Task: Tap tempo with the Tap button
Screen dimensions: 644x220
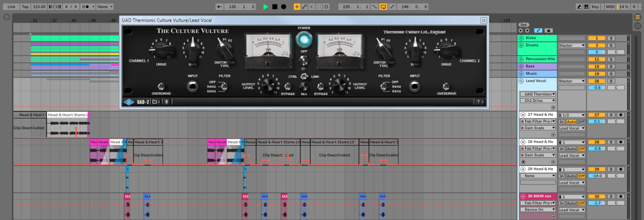Action: 25,7
